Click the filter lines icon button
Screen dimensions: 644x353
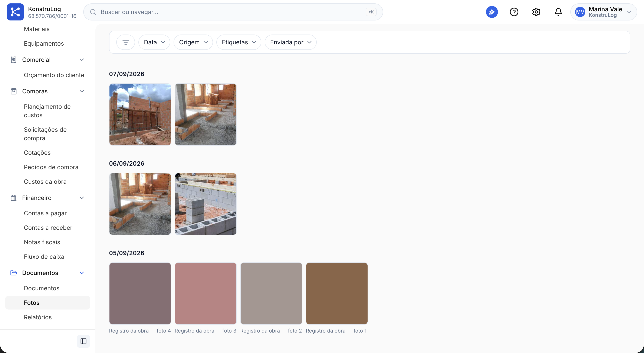click(x=125, y=42)
